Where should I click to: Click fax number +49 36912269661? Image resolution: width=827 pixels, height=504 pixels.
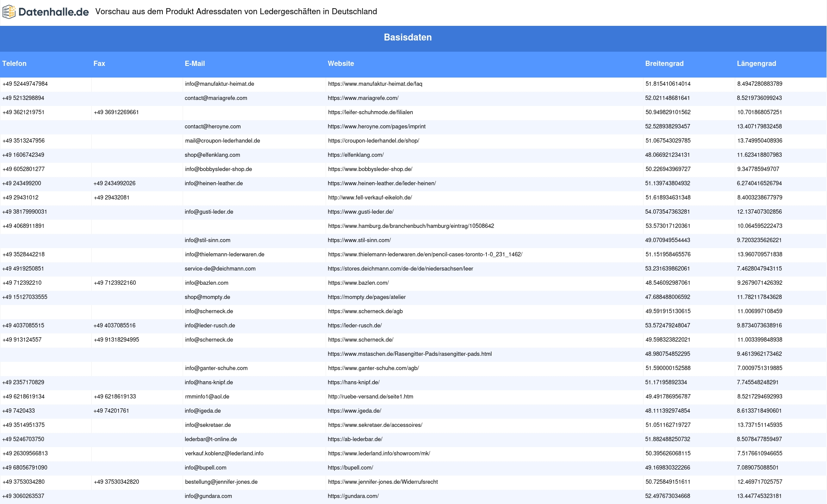click(x=116, y=112)
